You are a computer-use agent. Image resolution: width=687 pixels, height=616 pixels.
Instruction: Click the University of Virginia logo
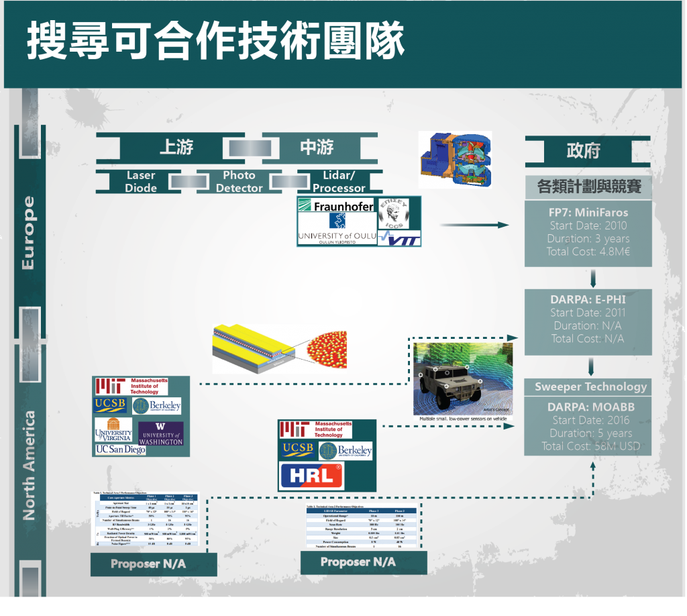113,429
